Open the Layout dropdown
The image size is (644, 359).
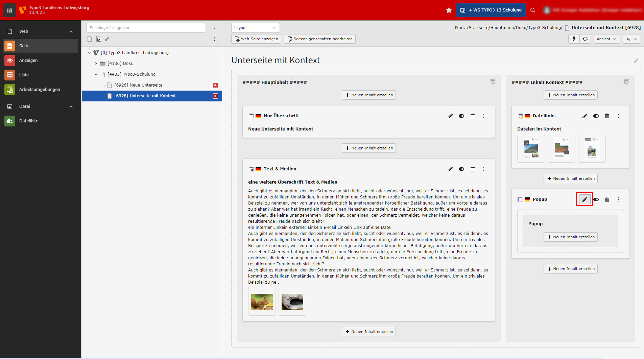click(255, 28)
